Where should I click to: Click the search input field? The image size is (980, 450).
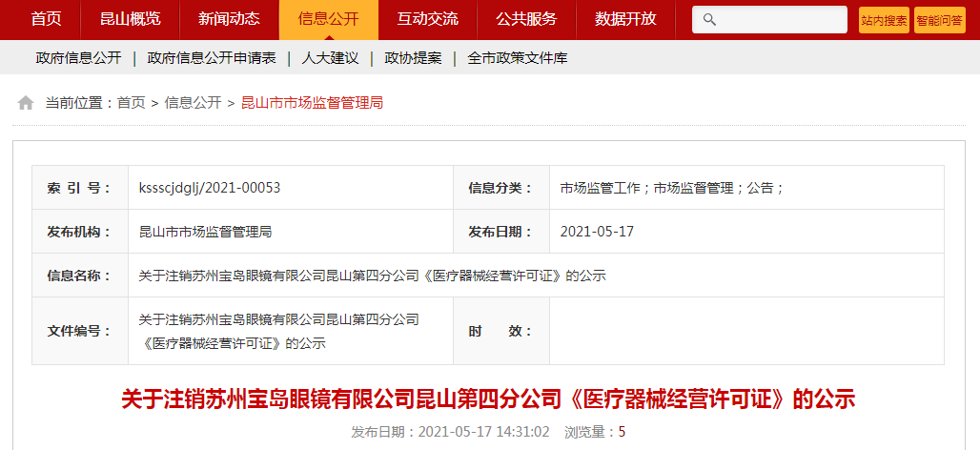coord(782,19)
